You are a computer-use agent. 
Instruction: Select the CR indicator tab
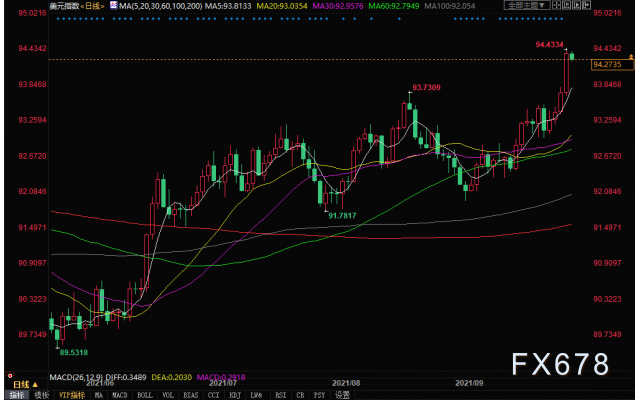(300, 395)
